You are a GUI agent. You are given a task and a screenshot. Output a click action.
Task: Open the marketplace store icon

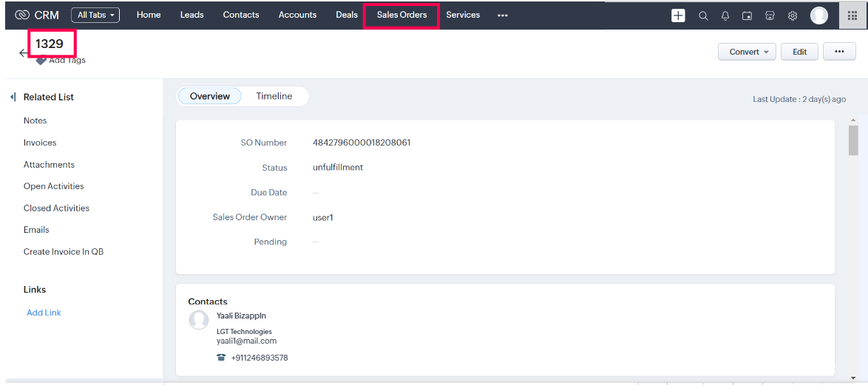click(770, 16)
